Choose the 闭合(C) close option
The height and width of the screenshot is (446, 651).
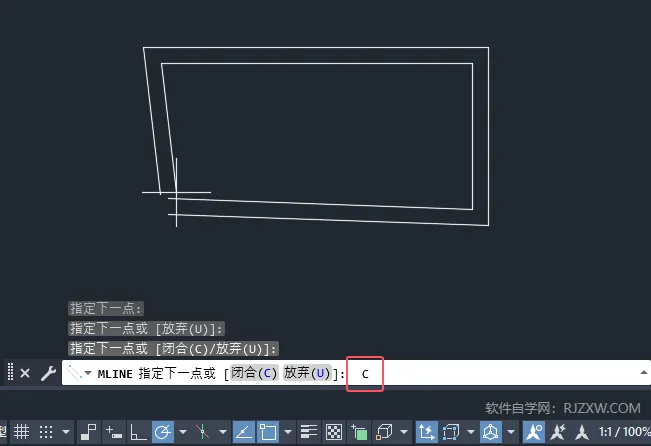pos(254,373)
